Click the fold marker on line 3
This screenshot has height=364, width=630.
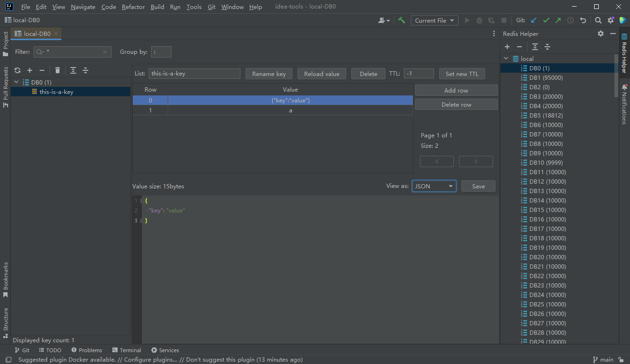pyautogui.click(x=143, y=220)
